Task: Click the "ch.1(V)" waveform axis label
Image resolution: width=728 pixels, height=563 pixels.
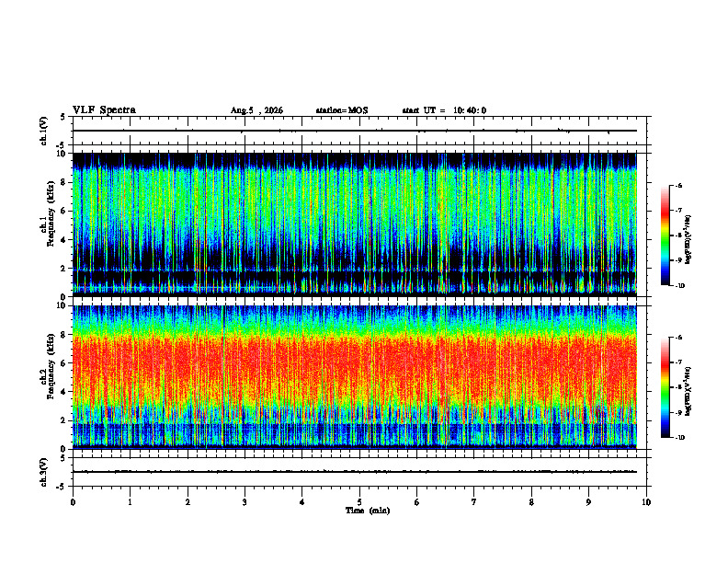Action: tap(44, 131)
